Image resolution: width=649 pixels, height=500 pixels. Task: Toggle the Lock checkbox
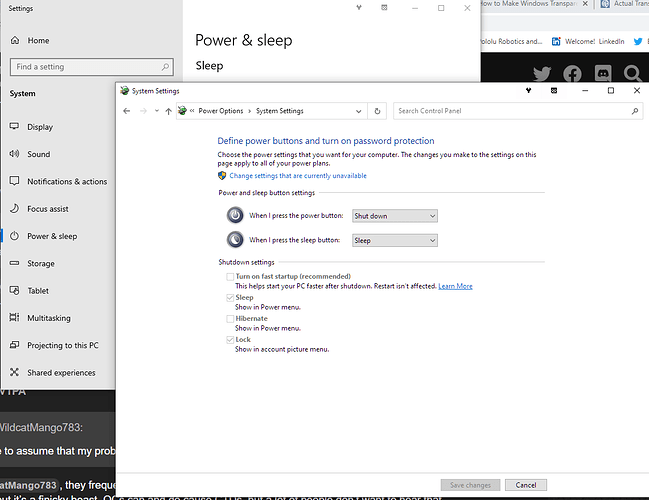coord(230,340)
